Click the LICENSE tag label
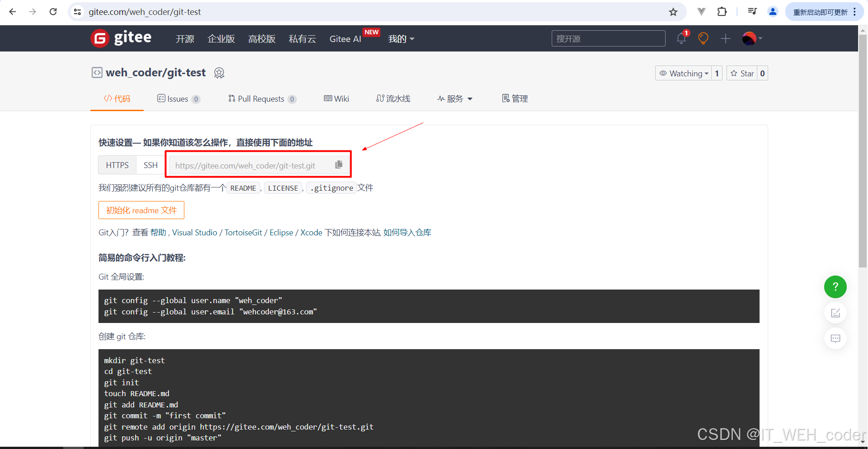Viewport: 868px width, 449px height. 283,188
